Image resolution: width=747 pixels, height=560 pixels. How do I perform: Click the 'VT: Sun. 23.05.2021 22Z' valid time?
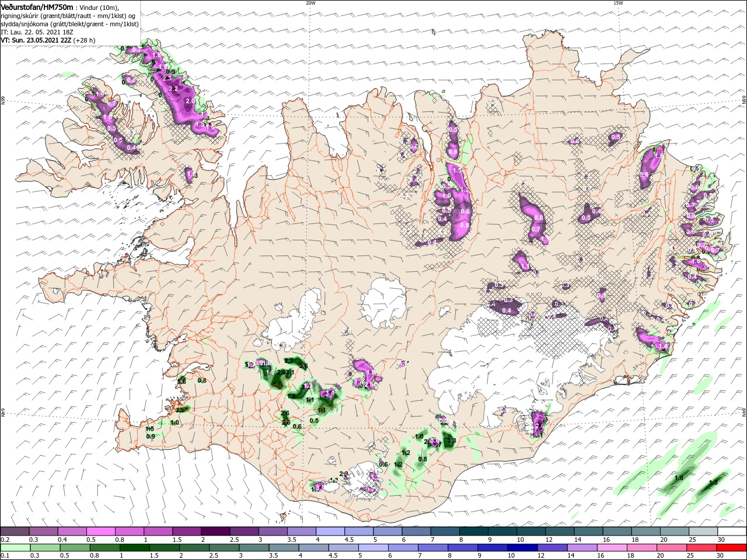36,40
